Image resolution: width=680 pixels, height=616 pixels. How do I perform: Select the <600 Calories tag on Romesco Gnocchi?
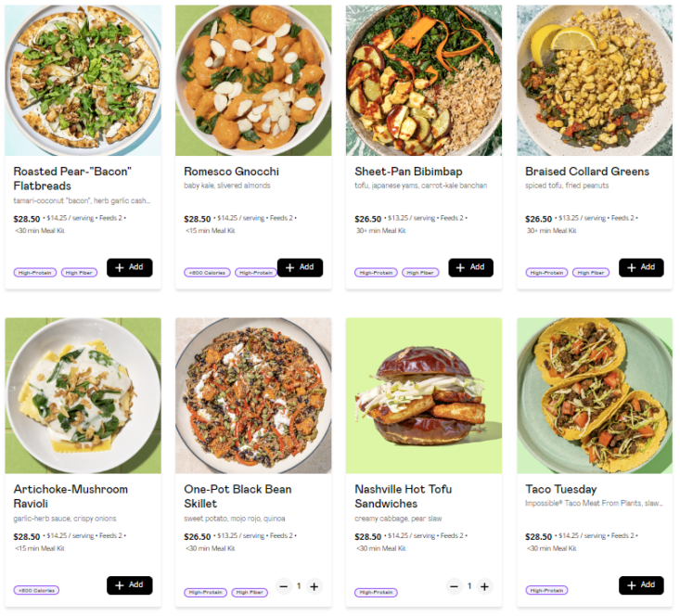[208, 273]
